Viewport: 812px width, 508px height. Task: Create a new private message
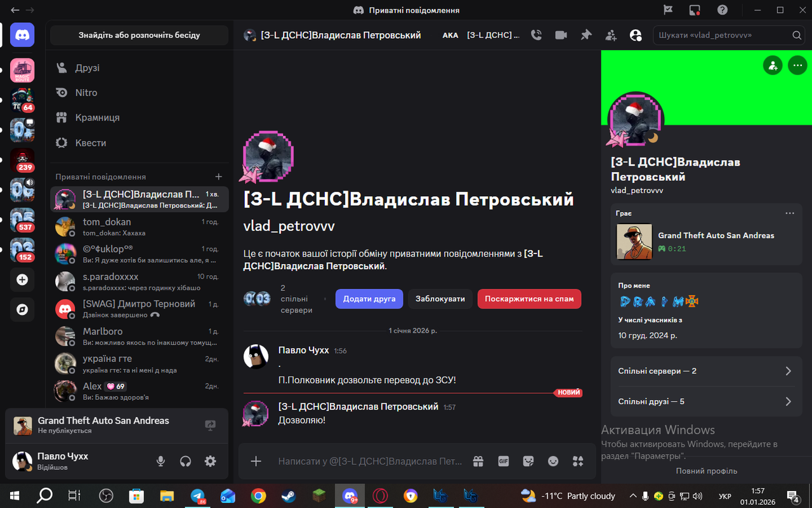(x=218, y=176)
